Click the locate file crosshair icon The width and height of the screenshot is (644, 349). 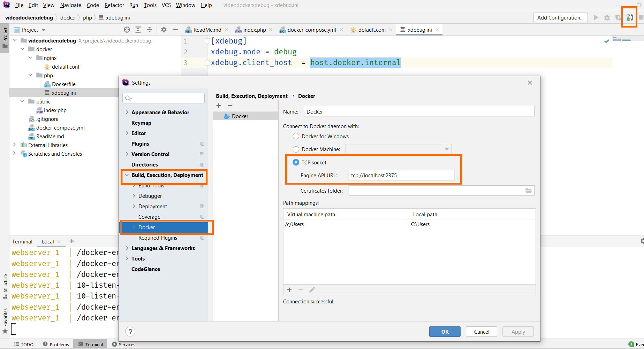pyautogui.click(x=127, y=30)
